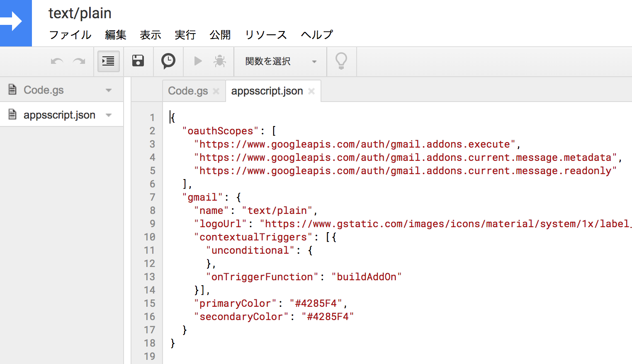
Task: Open the Code.gs file options dropdown
Action: click(109, 90)
